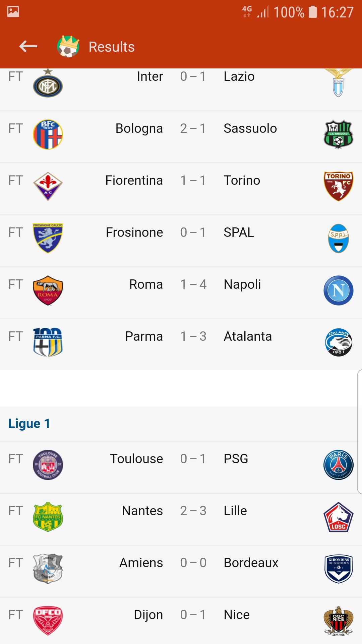Select the Frosinone team name
Image resolution: width=362 pixels, height=644 pixels.
click(134, 232)
